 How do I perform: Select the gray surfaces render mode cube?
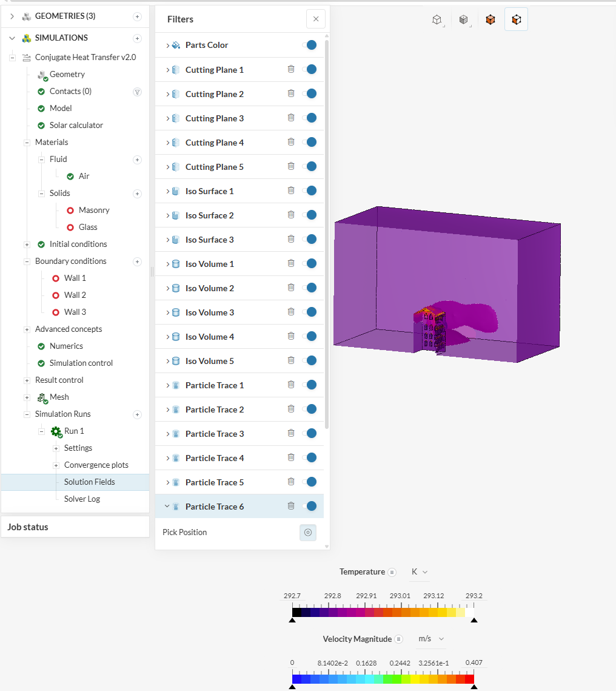click(x=464, y=20)
